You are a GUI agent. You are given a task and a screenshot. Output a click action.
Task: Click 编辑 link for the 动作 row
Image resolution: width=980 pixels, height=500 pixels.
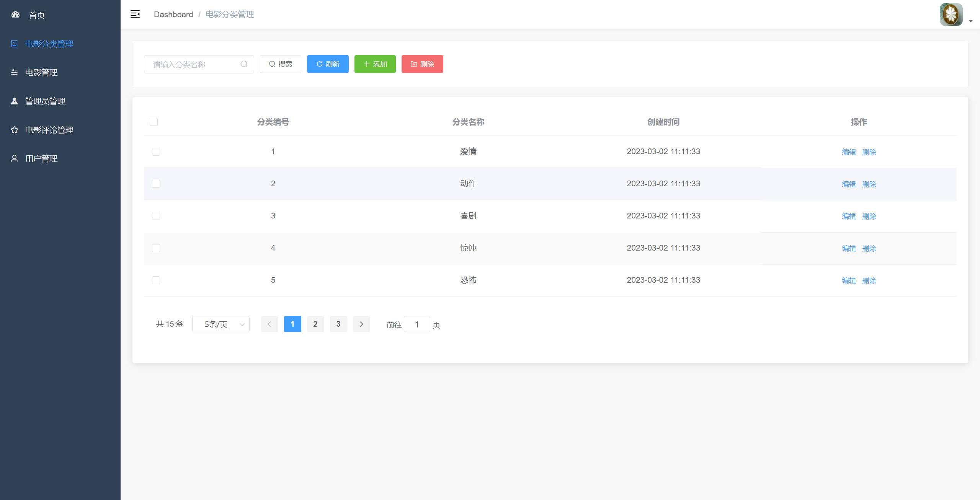pyautogui.click(x=848, y=184)
